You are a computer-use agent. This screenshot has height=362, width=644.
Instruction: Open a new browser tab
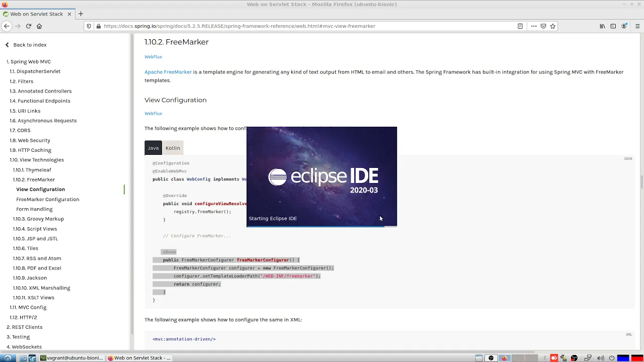[80, 14]
